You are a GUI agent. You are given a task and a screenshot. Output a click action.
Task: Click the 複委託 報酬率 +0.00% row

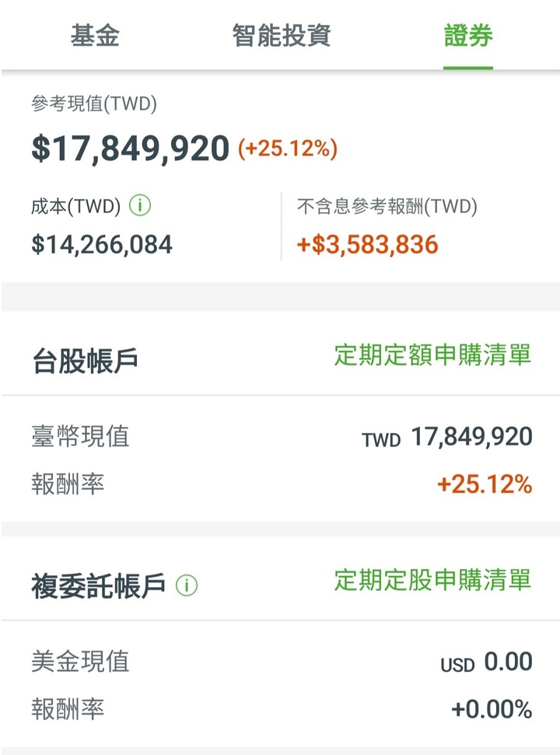point(282,709)
